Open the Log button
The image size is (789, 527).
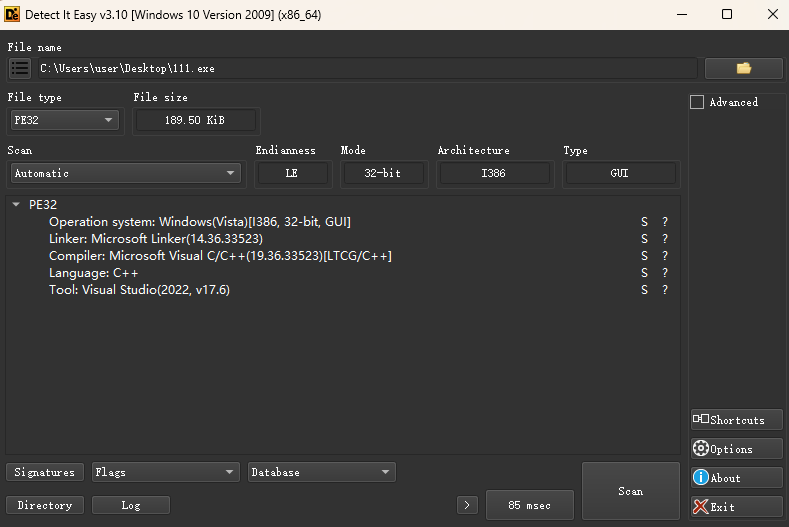click(131, 505)
